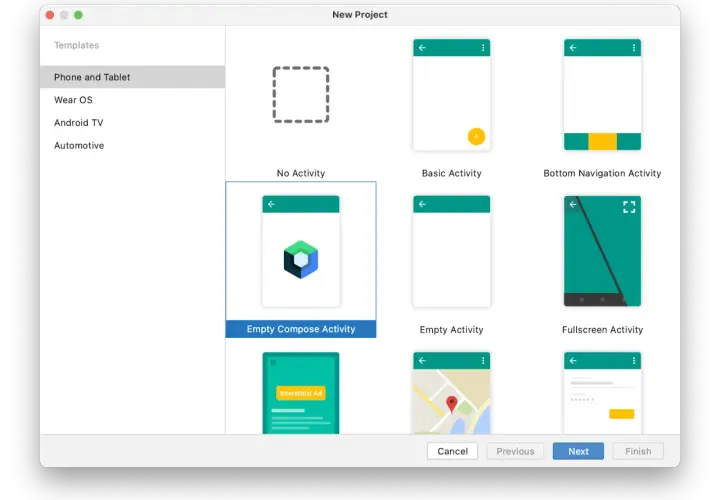The width and height of the screenshot is (720, 500).
Task: Switch to Wear OS templates
Action: 132,100
